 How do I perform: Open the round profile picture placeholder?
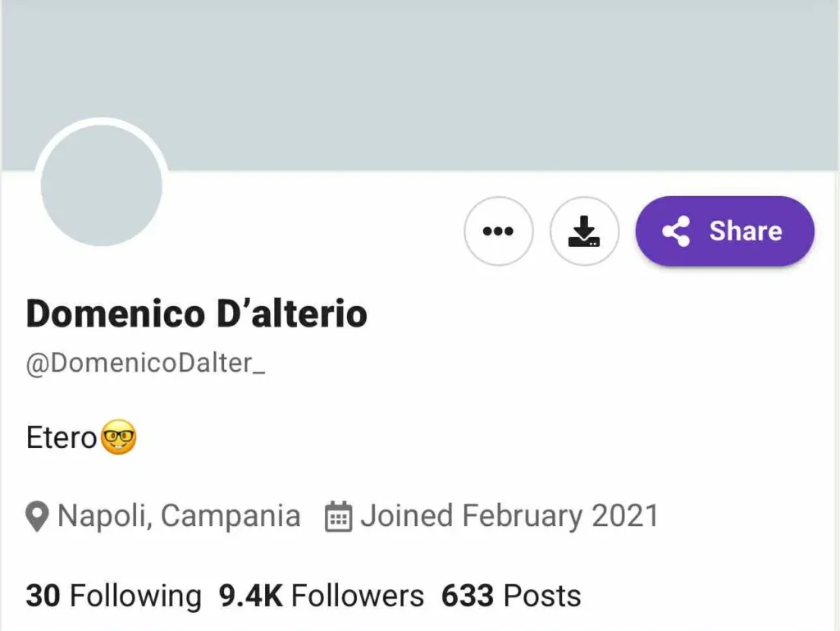(102, 185)
